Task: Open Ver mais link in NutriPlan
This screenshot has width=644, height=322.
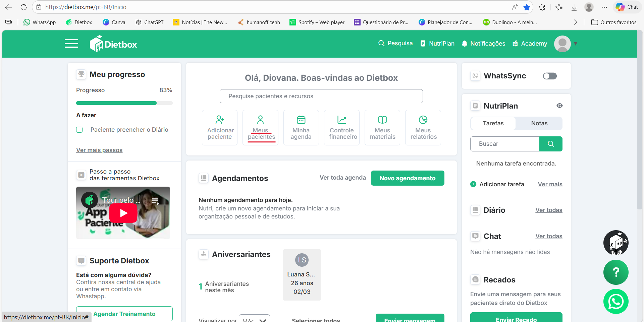Action: pyautogui.click(x=550, y=184)
